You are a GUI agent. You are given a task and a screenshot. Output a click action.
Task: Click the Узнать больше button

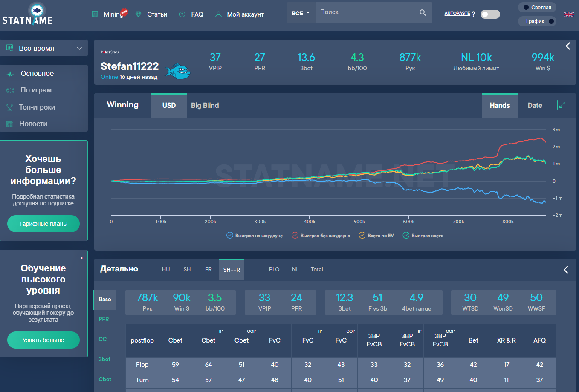pos(43,340)
